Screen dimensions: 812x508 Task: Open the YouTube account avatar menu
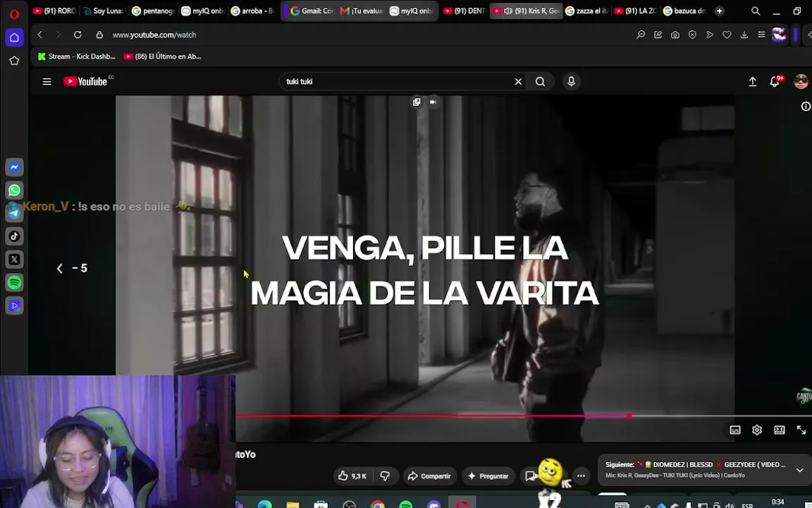(x=801, y=81)
